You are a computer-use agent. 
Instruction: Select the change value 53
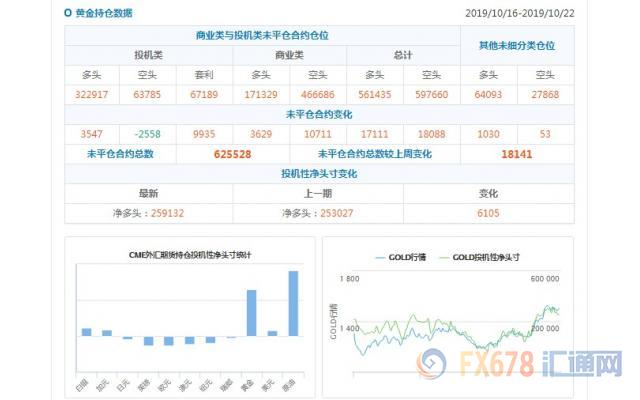pyautogui.click(x=545, y=134)
